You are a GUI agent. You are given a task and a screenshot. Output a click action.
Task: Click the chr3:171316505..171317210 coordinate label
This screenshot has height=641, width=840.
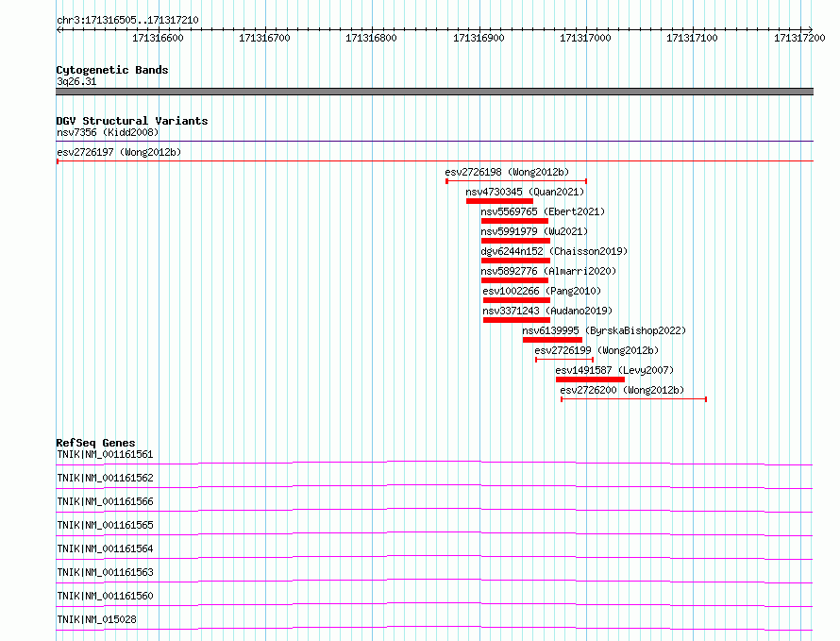pos(127,20)
